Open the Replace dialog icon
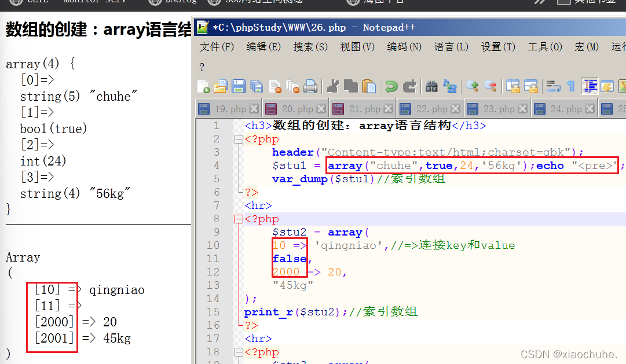The height and width of the screenshot is (364, 626). 450,86
